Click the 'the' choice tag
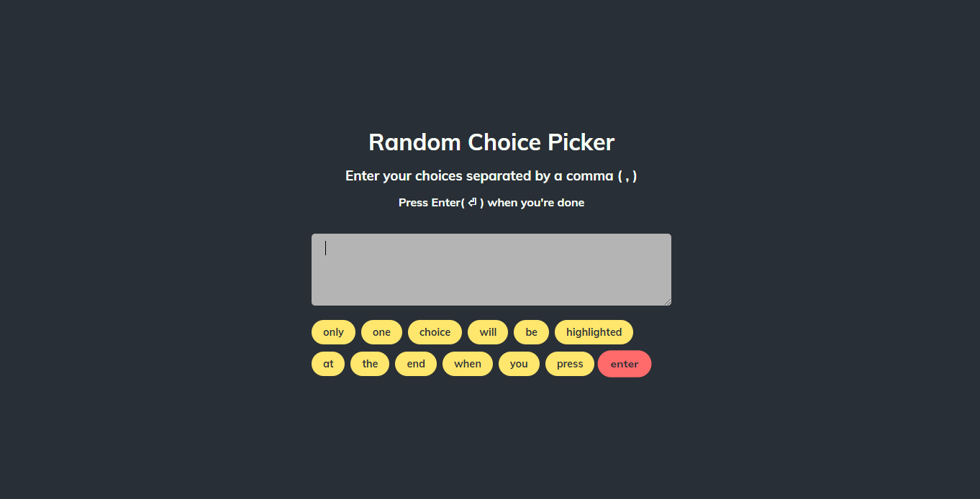The height and width of the screenshot is (499, 980). [370, 363]
